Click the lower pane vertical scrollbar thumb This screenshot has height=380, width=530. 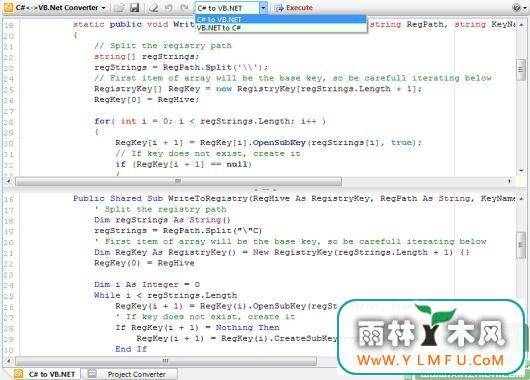click(x=521, y=245)
